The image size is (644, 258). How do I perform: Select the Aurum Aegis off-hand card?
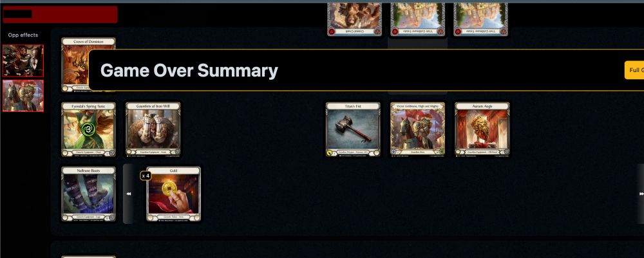point(482,129)
